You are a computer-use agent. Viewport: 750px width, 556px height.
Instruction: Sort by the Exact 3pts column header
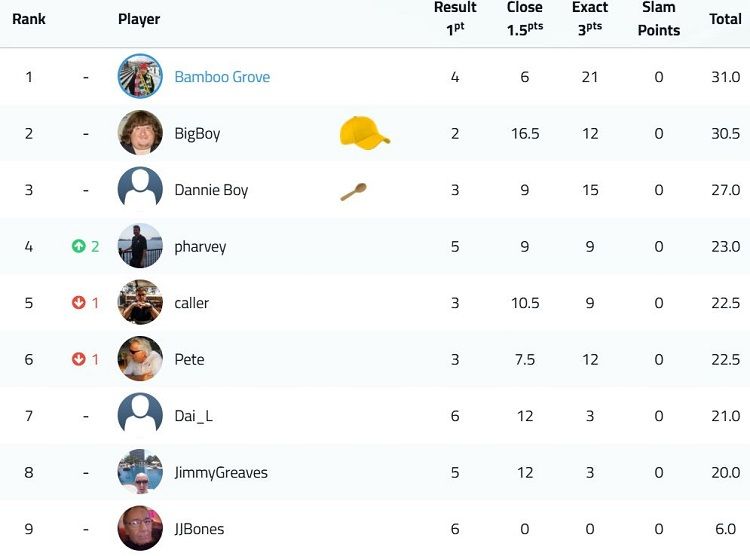click(590, 19)
